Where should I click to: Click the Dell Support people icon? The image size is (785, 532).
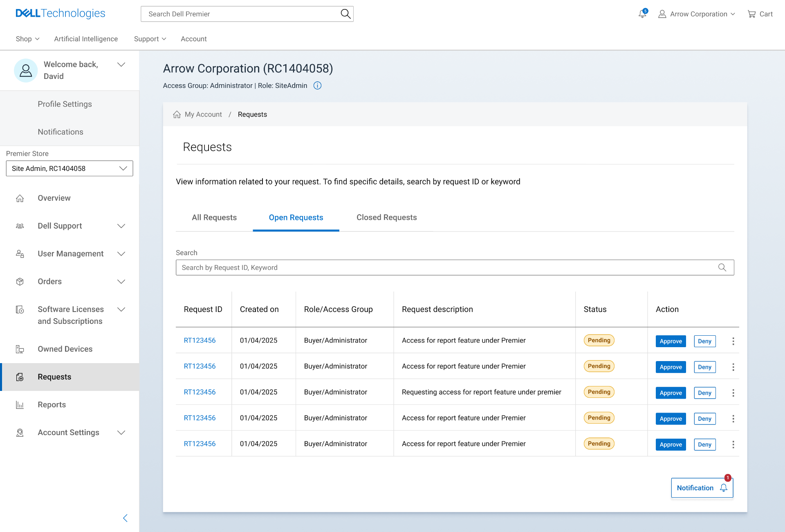coord(20,226)
